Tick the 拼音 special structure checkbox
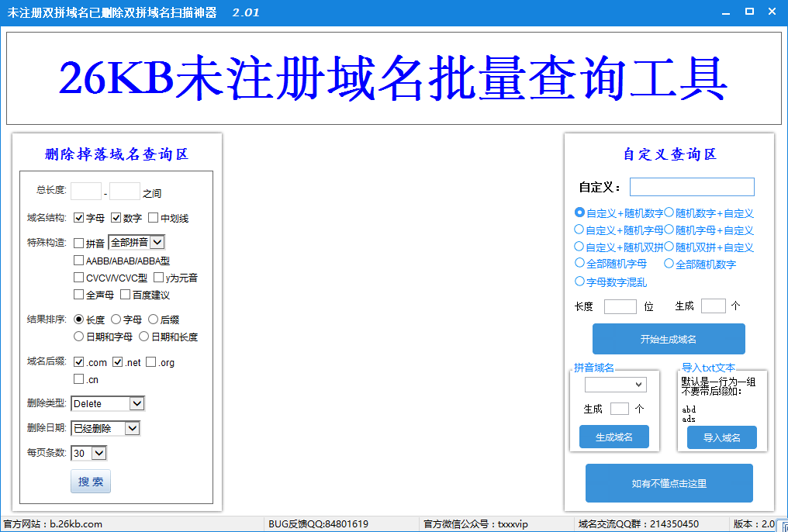788x532 pixels. coord(78,244)
